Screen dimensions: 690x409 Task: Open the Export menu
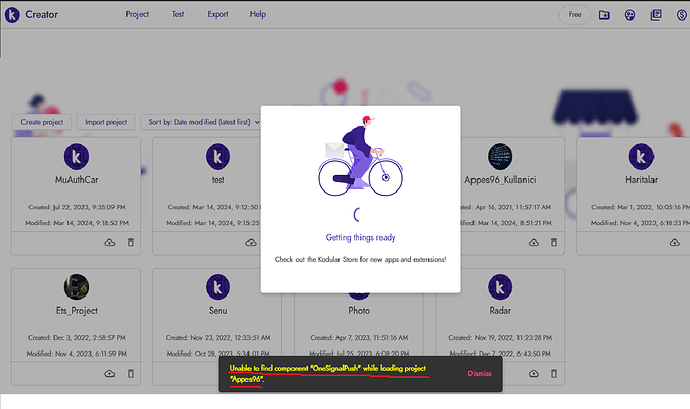click(x=218, y=14)
